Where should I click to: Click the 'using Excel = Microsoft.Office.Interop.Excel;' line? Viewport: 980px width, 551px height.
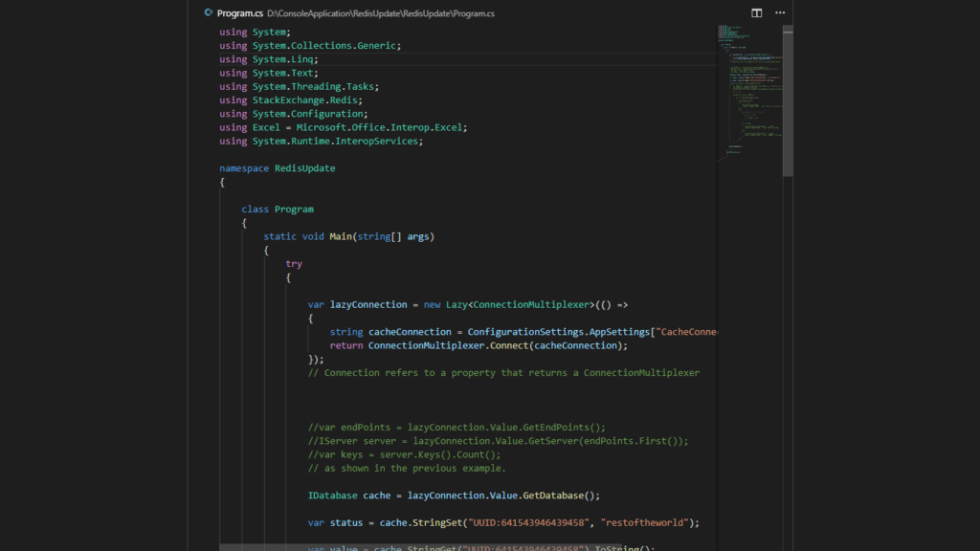tap(345, 126)
